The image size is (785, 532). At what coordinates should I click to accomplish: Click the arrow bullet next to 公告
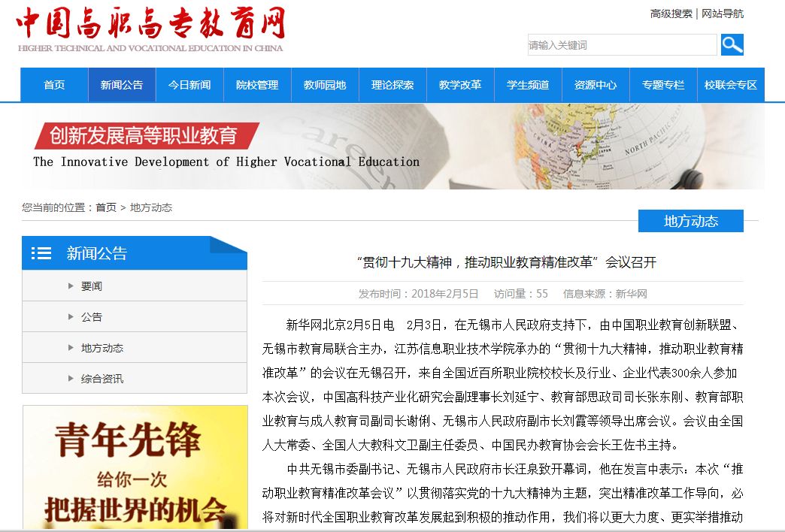(x=71, y=317)
